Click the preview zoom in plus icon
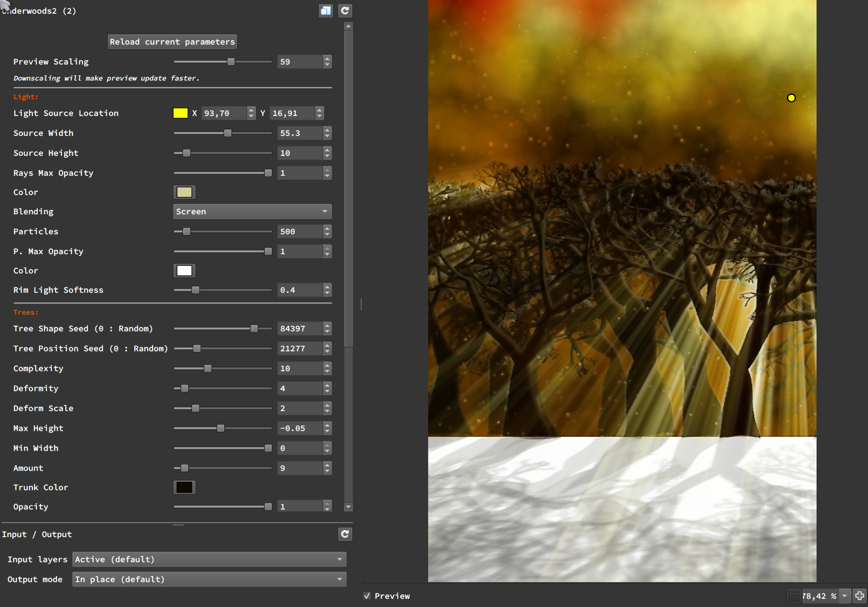 click(x=859, y=596)
